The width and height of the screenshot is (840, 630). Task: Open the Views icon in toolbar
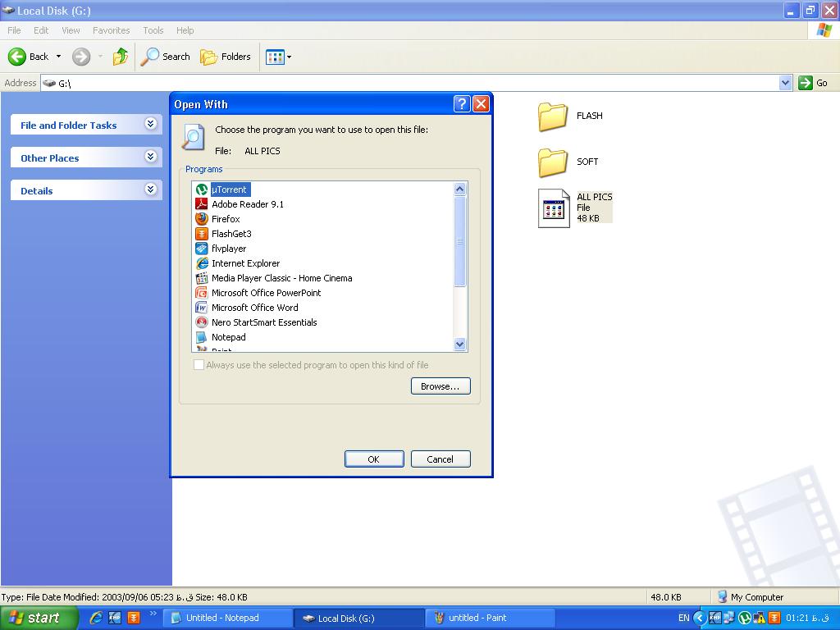coord(275,57)
